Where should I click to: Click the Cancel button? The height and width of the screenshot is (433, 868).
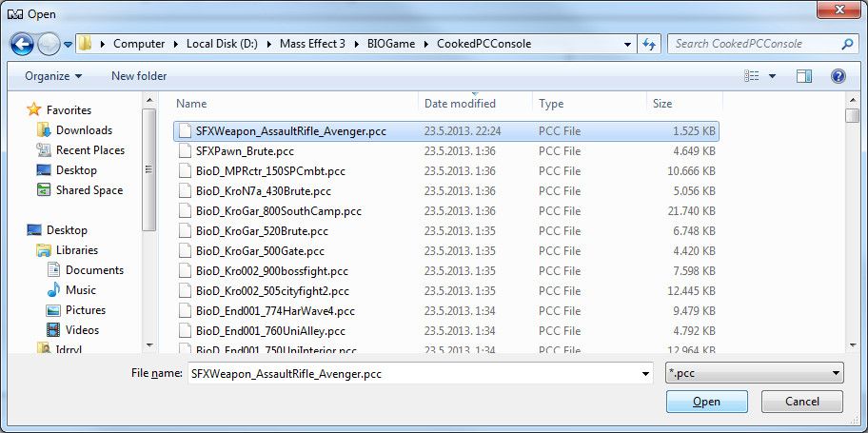(802, 402)
